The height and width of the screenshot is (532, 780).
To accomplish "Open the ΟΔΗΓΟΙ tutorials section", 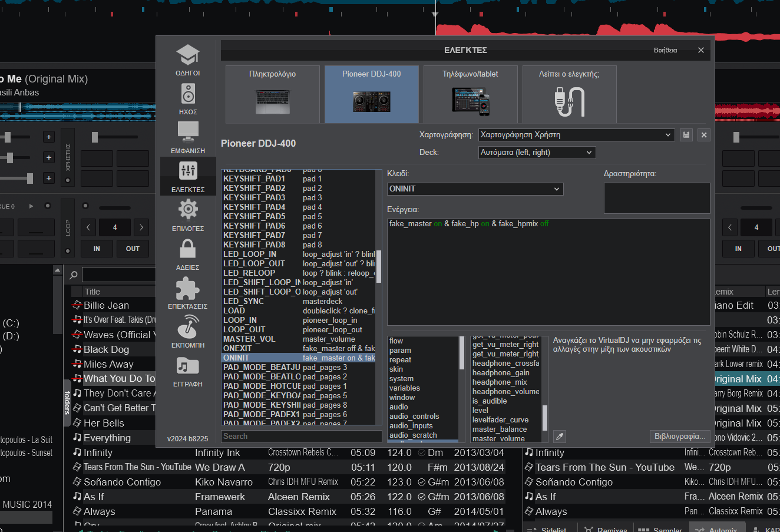I will click(x=188, y=61).
